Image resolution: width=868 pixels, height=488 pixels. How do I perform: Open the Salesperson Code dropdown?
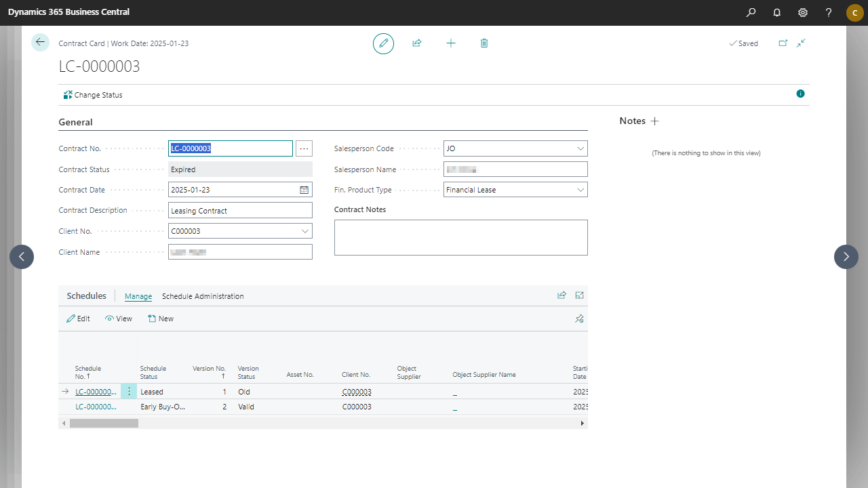580,148
